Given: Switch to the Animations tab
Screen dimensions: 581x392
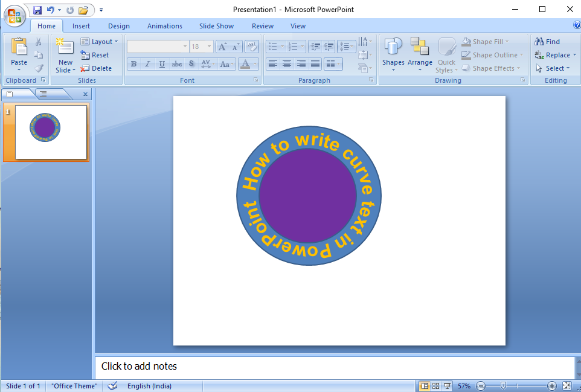Looking at the screenshot, I should tap(164, 26).
